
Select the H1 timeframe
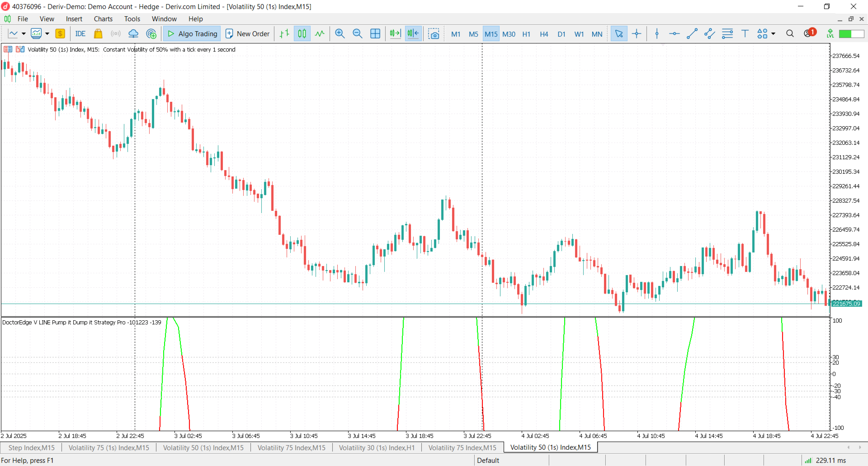point(526,34)
